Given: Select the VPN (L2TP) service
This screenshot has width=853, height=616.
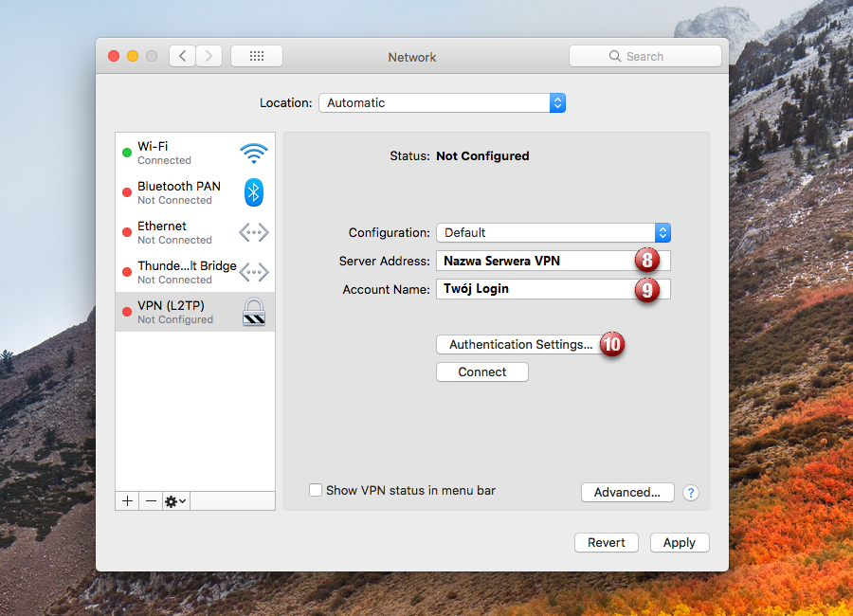Looking at the screenshot, I should click(195, 312).
